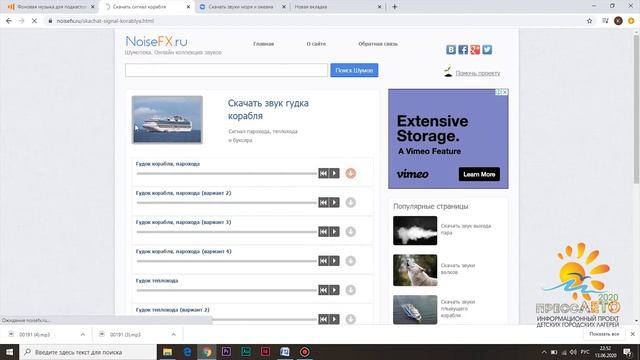Share page on Twitter
This screenshot has height=360, width=640.
487,50
